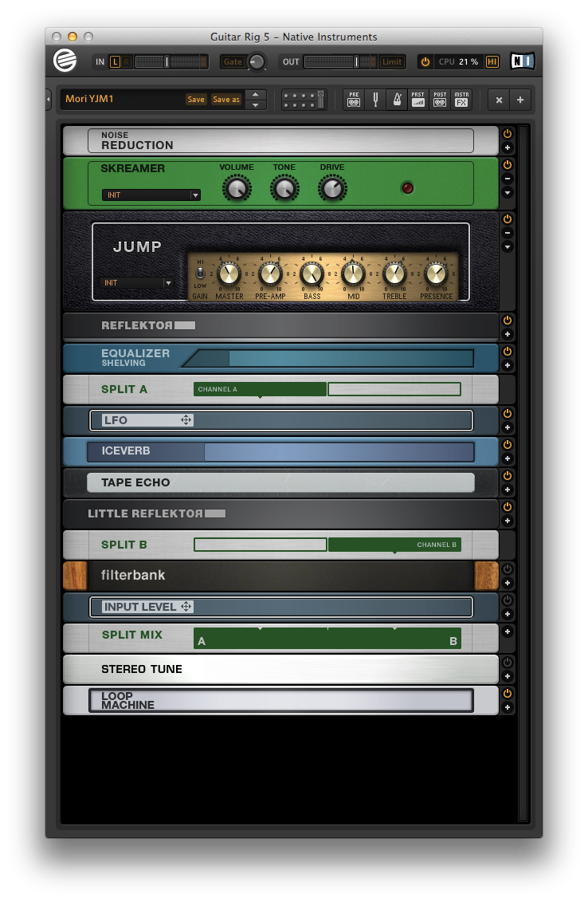The height and width of the screenshot is (901, 588).
Task: Expand the LFO module
Action: (507, 427)
